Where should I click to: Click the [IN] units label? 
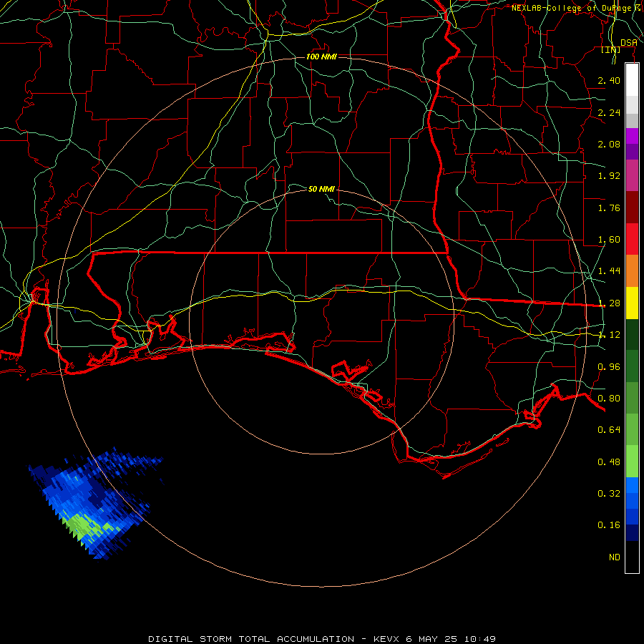coord(611,49)
